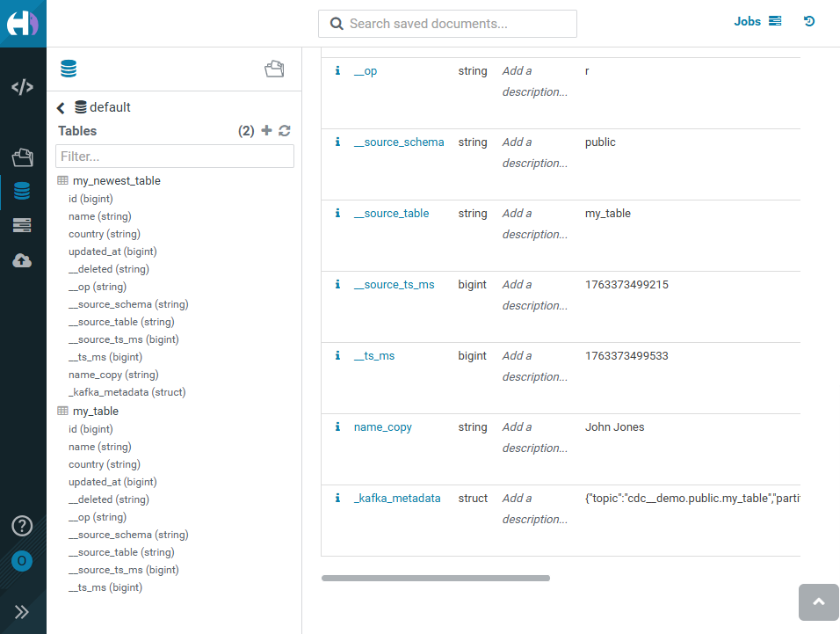The width and height of the screenshot is (840, 634).
Task: Click the user profile avatar icon
Action: pyautogui.click(x=22, y=561)
